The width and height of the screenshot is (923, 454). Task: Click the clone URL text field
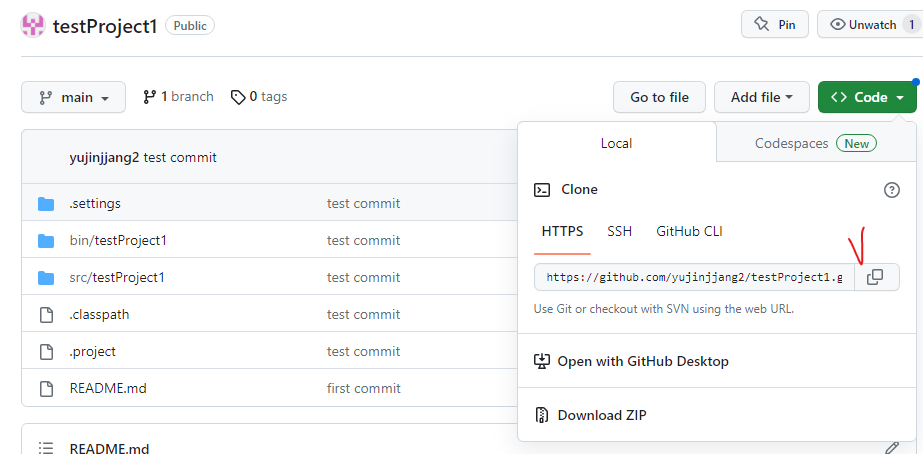tap(694, 277)
